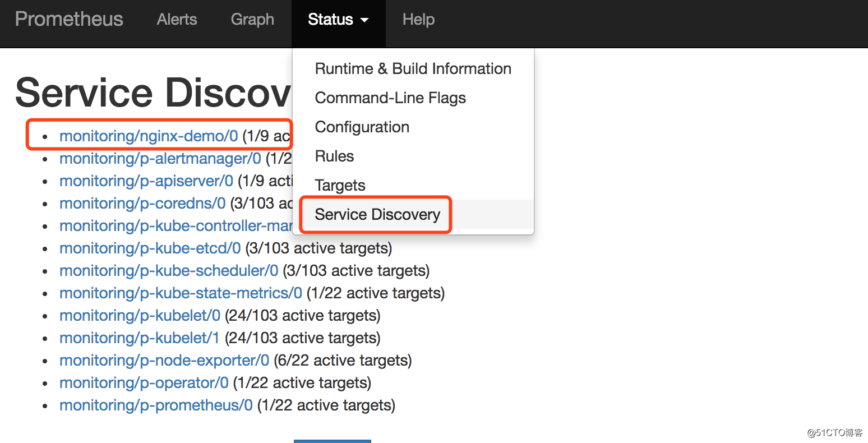Click the Prometheus brand link

69,19
